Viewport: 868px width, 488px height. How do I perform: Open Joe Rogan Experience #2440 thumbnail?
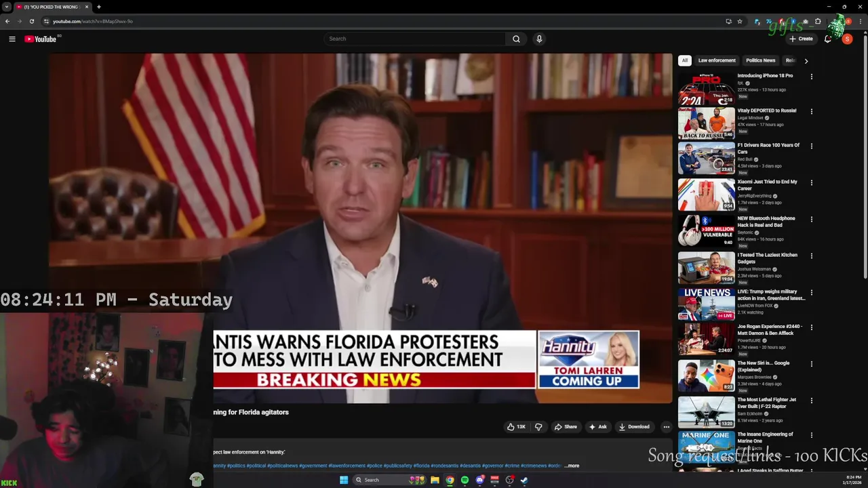click(x=706, y=338)
